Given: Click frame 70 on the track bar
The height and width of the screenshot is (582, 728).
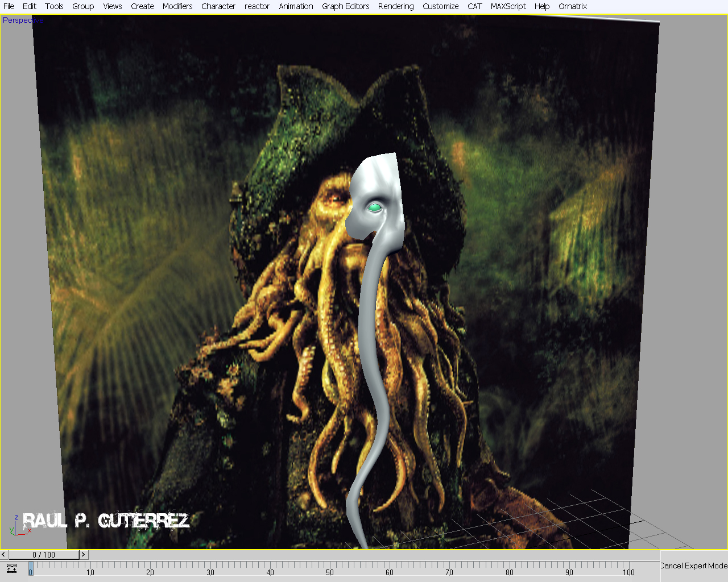Looking at the screenshot, I should 449,572.
